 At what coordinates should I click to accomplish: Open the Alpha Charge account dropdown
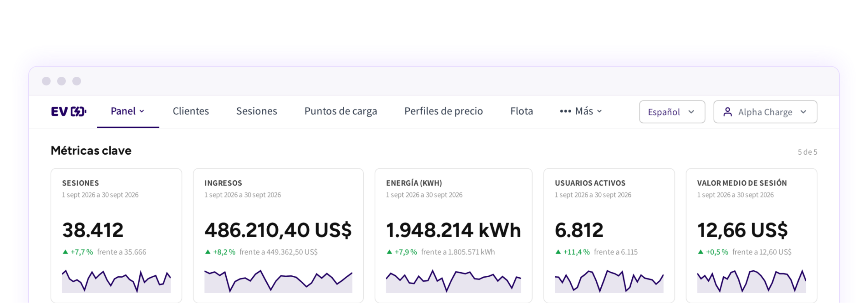tap(765, 112)
